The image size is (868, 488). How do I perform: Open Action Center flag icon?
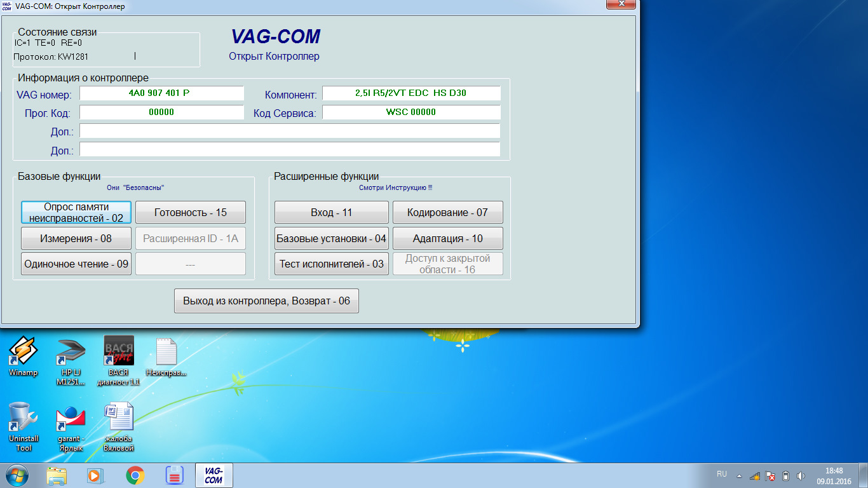tap(770, 475)
